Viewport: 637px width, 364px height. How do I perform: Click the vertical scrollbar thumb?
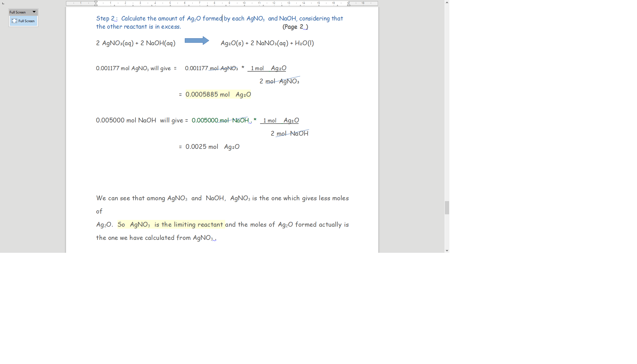447,208
